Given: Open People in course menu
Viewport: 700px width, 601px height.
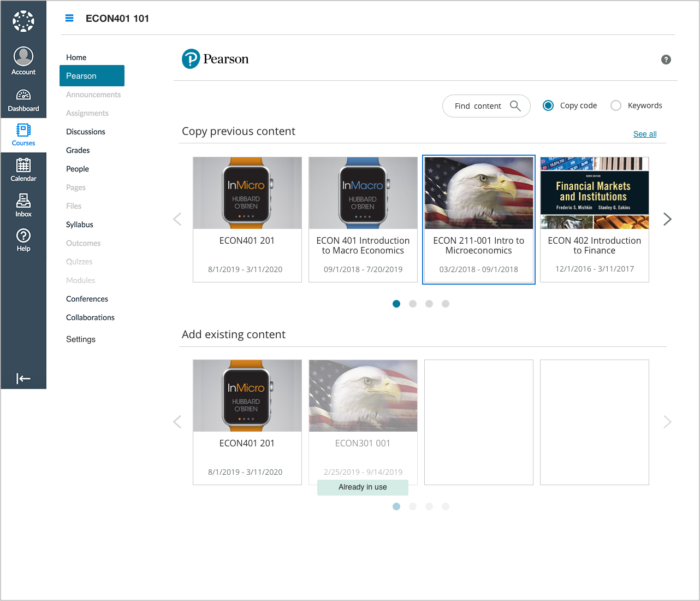Looking at the screenshot, I should (78, 169).
